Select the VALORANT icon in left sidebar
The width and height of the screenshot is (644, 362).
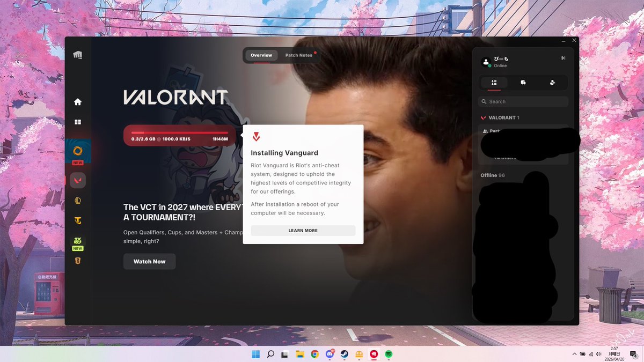pos(78,181)
